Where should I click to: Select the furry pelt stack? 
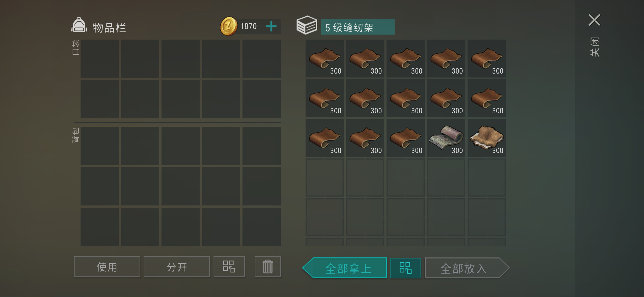click(487, 138)
